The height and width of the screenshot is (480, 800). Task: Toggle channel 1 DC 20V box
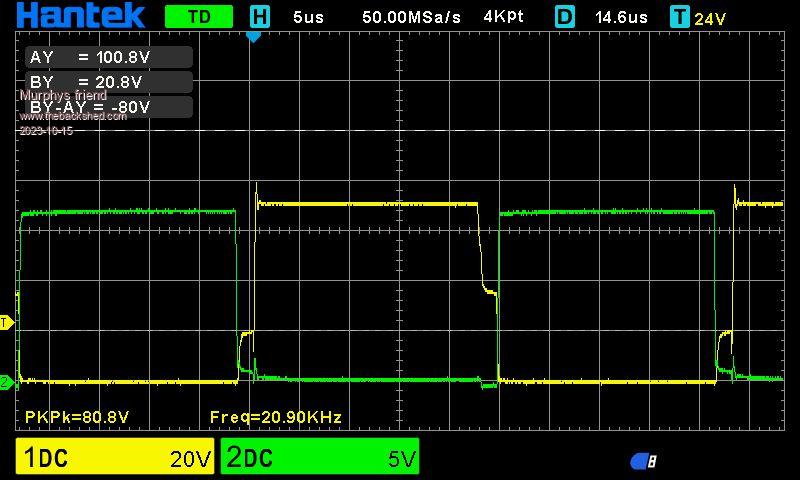(x=115, y=457)
